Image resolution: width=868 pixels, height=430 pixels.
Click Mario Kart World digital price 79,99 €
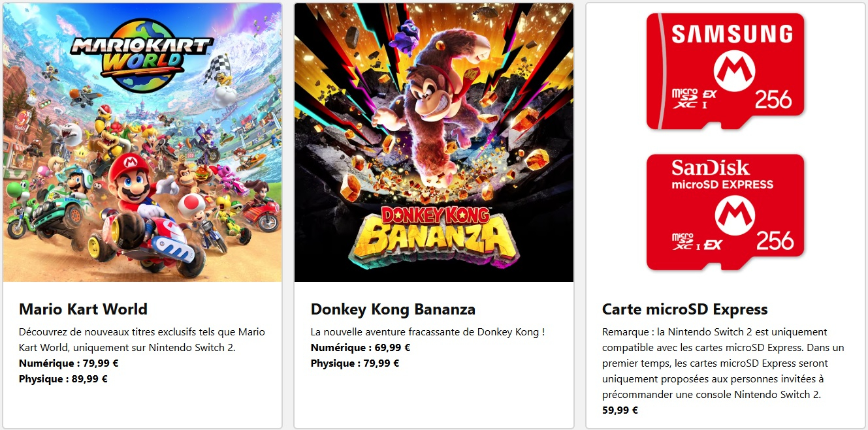pos(69,363)
